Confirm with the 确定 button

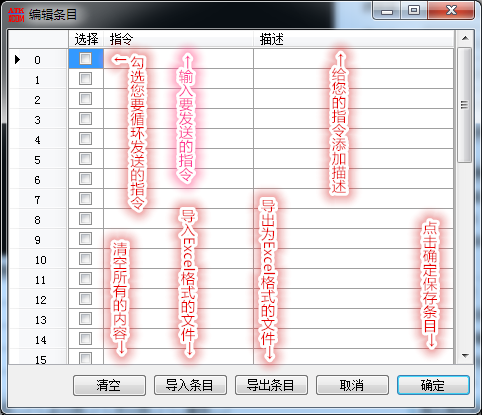point(433,385)
